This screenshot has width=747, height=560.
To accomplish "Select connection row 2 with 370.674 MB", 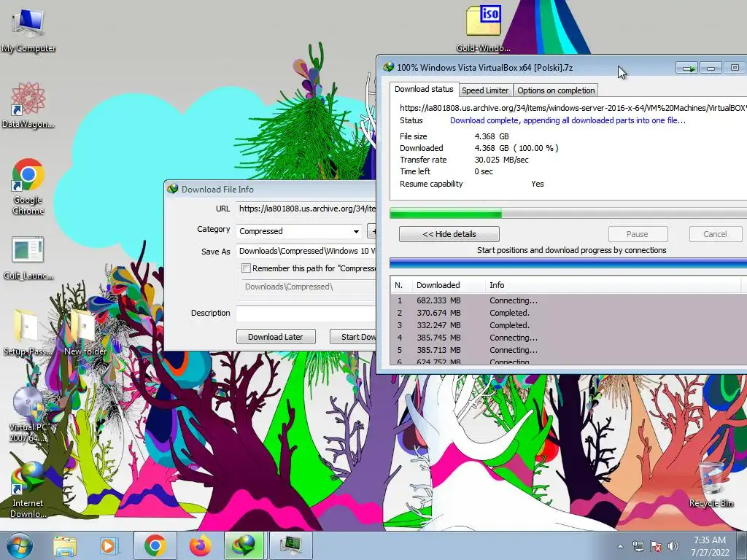I will tap(568, 313).
